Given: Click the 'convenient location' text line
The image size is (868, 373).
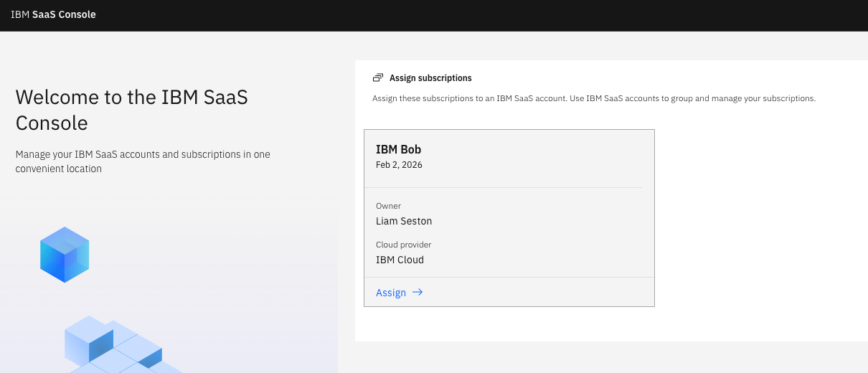Looking at the screenshot, I should pos(59,169).
